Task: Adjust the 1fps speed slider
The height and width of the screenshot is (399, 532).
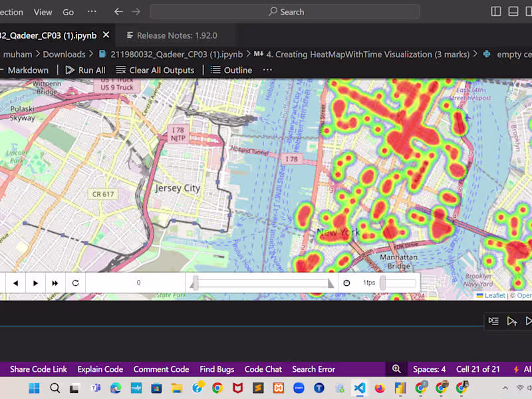Action: coord(398,283)
